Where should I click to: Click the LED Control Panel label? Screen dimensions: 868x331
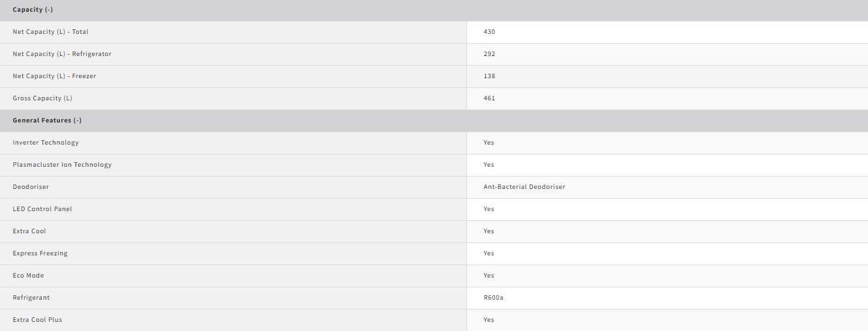click(42, 209)
